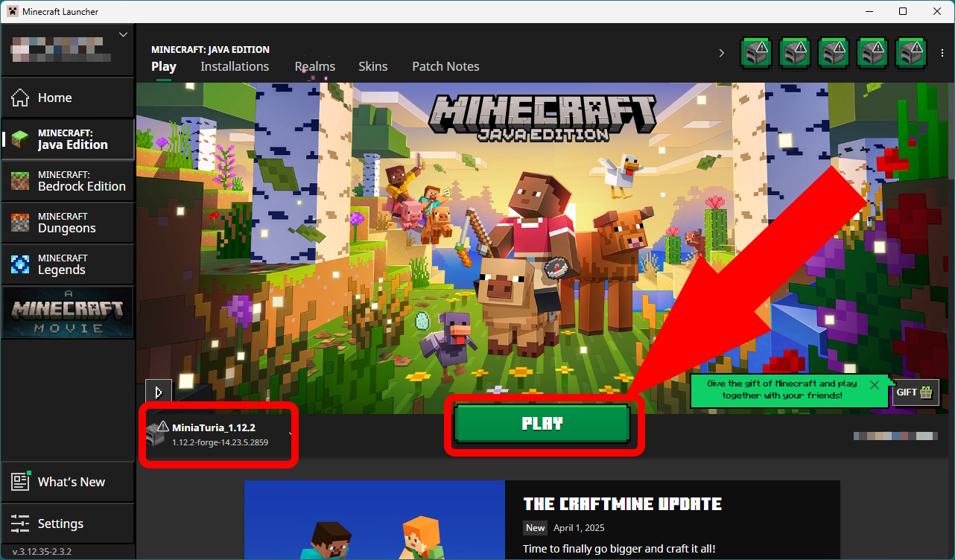Click the 1.12.2-forge-14.23.5.2859 version text
Viewport: 955px width, 560px height.
[220, 442]
